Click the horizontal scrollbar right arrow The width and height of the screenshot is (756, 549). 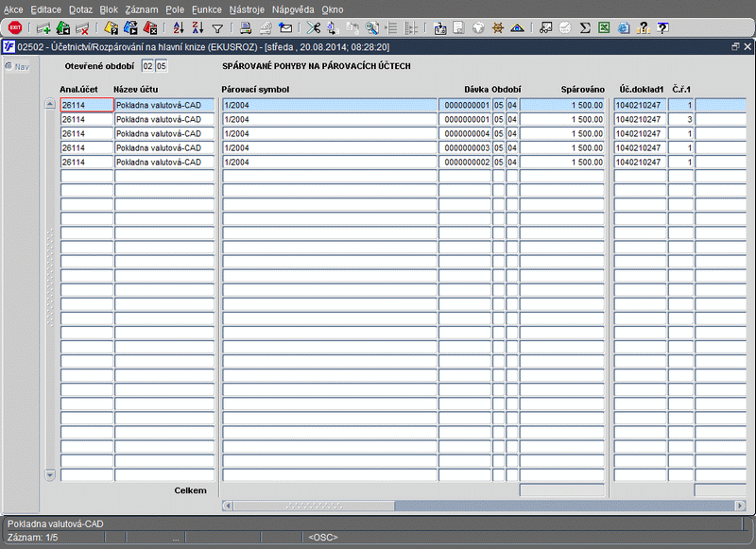pos(740,506)
